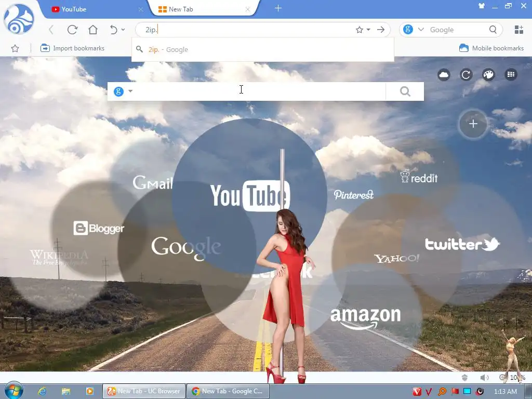Switch to grid view icon on the page
This screenshot has height=399, width=532.
click(511, 75)
